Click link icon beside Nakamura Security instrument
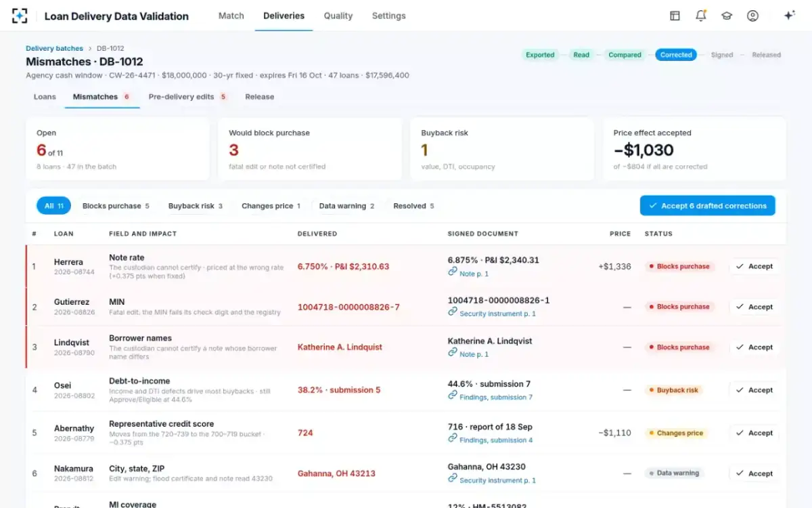The width and height of the screenshot is (812, 508). click(x=452, y=478)
